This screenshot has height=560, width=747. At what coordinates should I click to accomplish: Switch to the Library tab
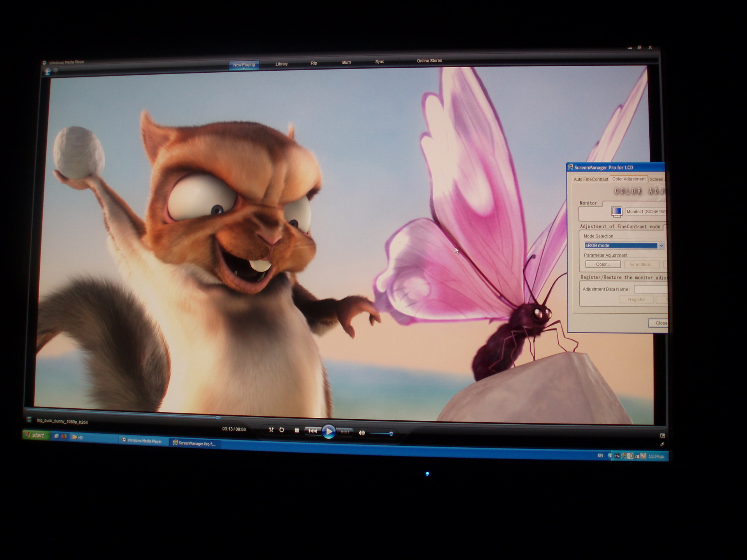(282, 64)
